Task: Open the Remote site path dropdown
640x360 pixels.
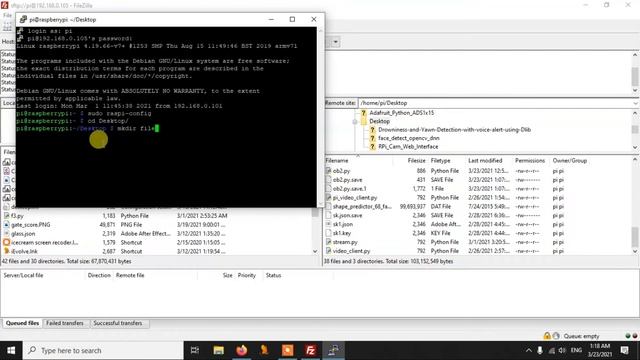Action: pyautogui.click(x=636, y=103)
